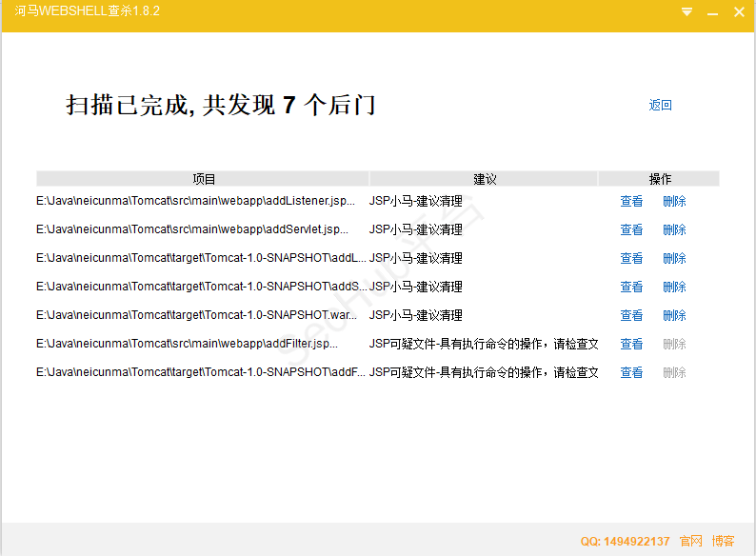Click the 项目 column header
This screenshot has width=756, height=556.
tap(203, 179)
